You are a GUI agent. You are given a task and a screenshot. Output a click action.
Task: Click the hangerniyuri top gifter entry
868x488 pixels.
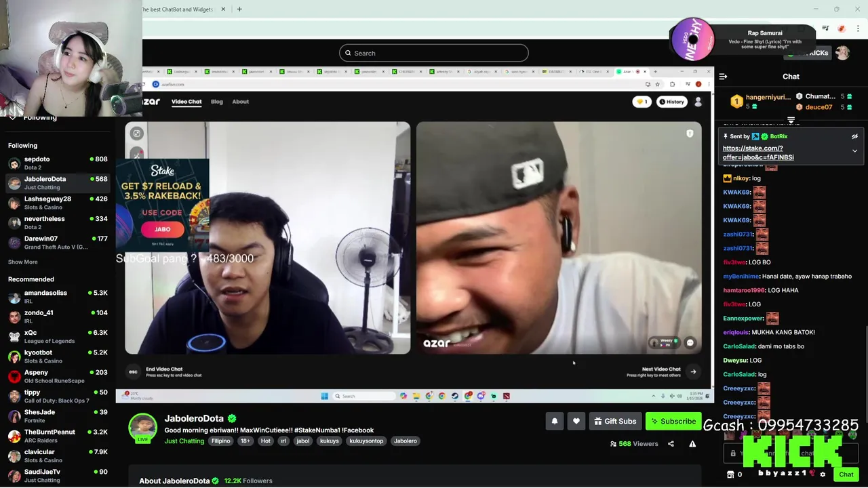(x=762, y=102)
